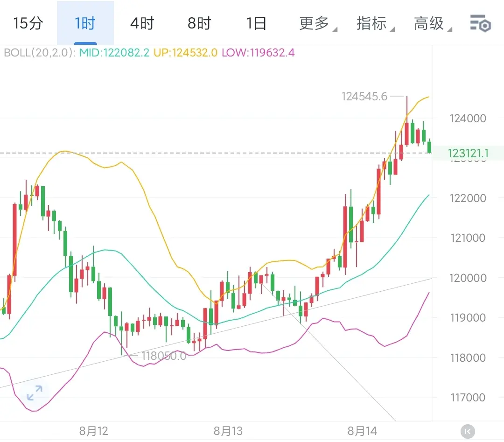Tap the jump-to-latest K icon
Viewport: 504px width, 442px height.
pyautogui.click(x=468, y=431)
